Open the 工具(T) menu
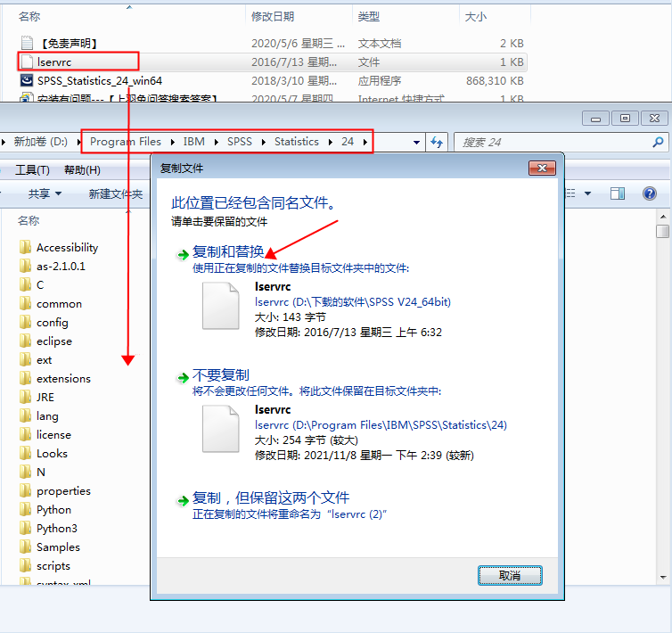The image size is (672, 633). click(x=32, y=169)
